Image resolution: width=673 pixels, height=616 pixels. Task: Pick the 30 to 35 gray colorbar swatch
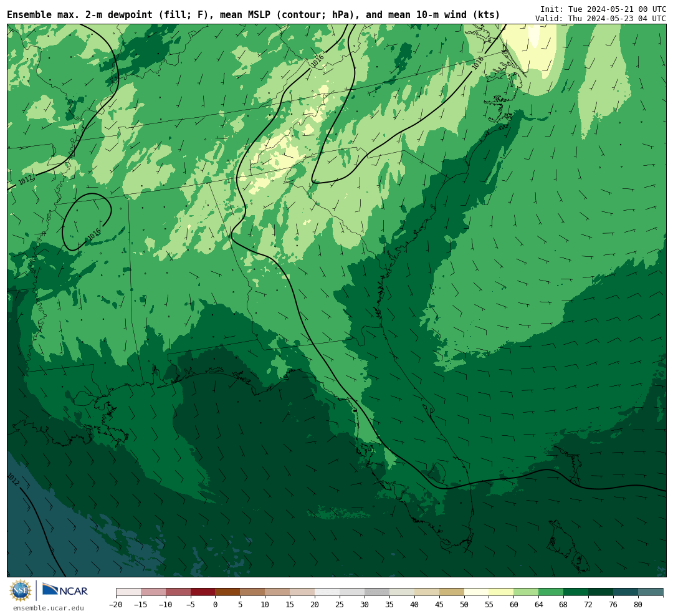click(x=377, y=592)
